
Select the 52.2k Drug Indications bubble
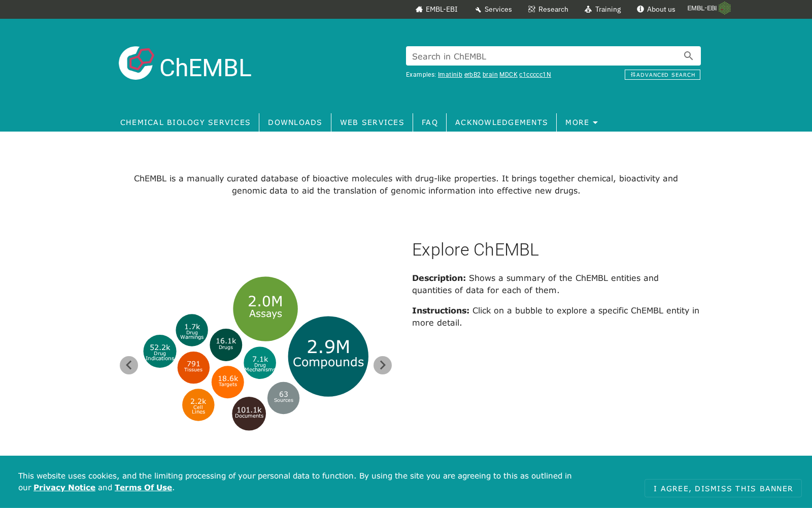click(x=160, y=351)
